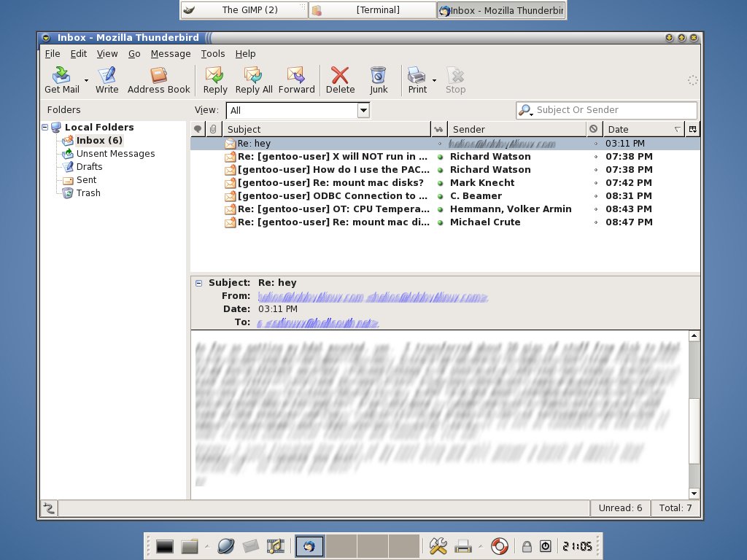Sort by the thread column icon
747x560 pixels.
(198, 129)
